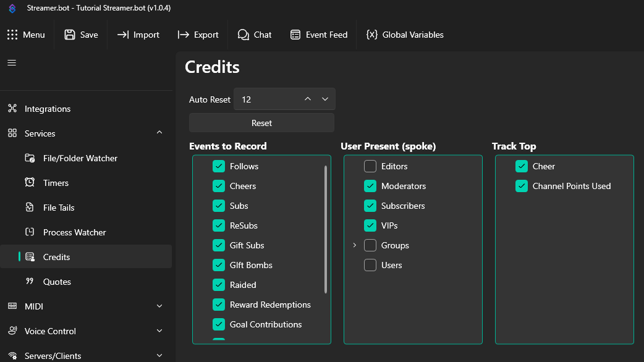Save the current configuration
Image resolution: width=644 pixels, height=362 pixels.
pyautogui.click(x=80, y=35)
